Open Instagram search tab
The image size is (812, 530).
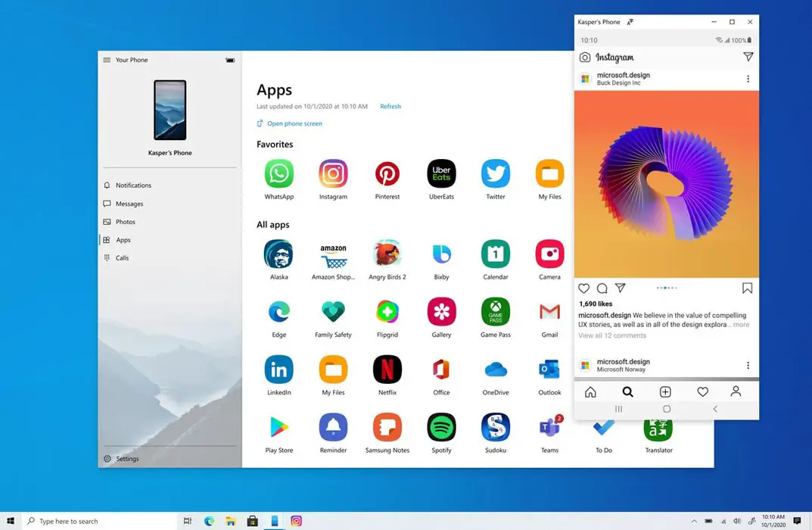tap(627, 391)
